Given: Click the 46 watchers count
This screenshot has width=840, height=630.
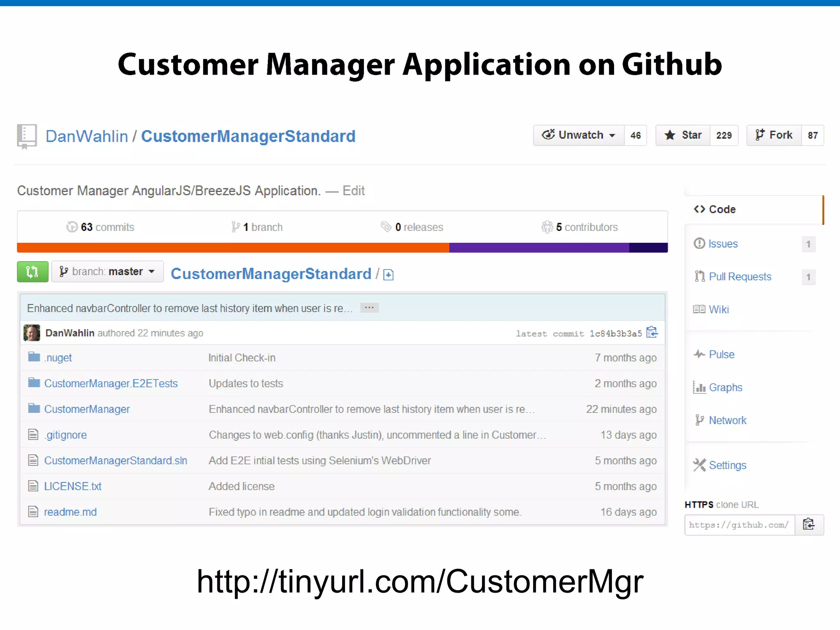Looking at the screenshot, I should coord(635,135).
